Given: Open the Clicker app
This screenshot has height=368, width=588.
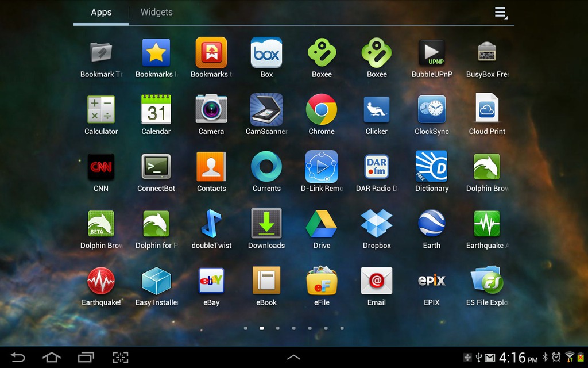Looking at the screenshot, I should 377,109.
